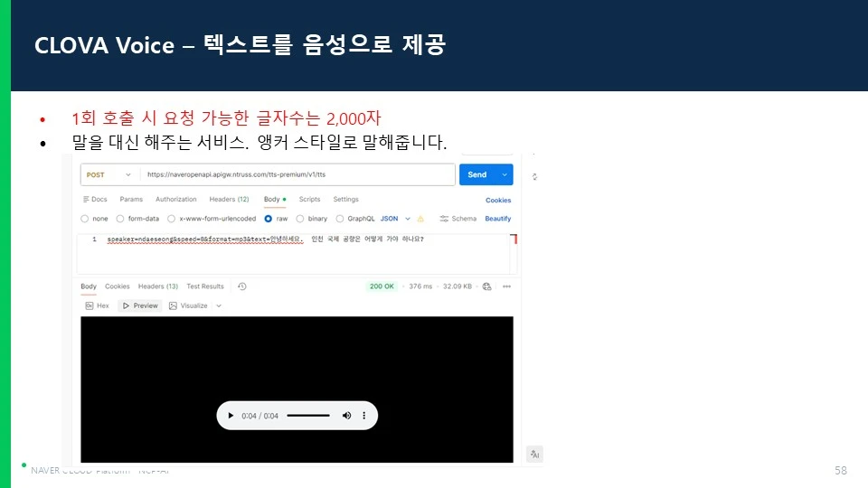Select x-www-form-urlencoded radio option

[x=172, y=219]
